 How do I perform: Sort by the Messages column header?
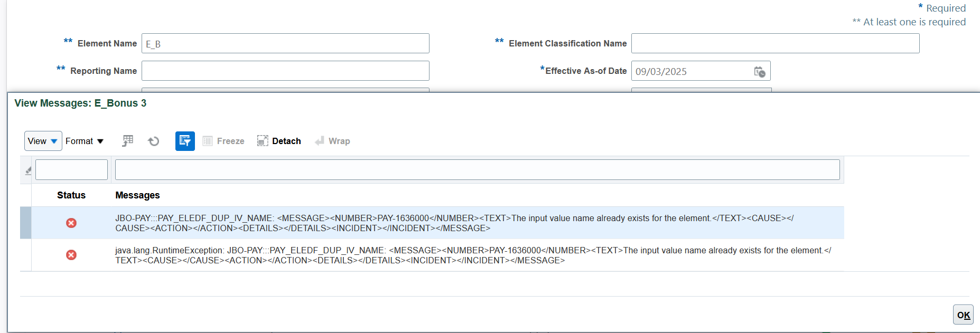coord(137,195)
